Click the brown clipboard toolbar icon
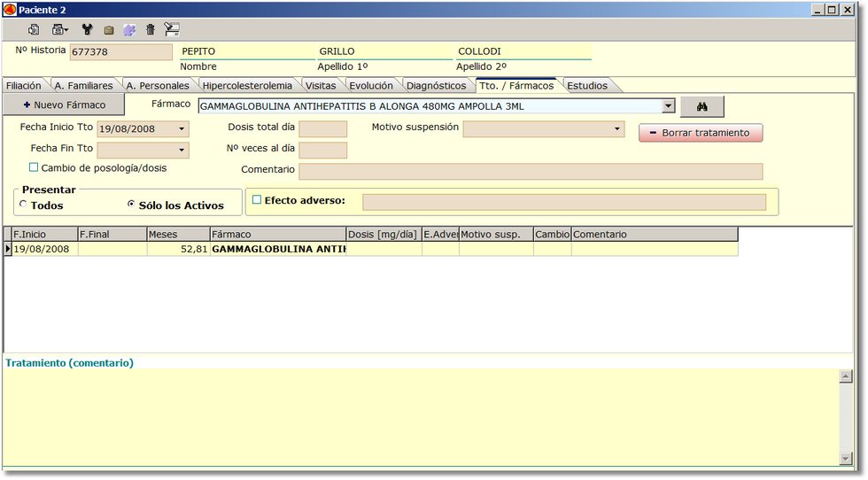 109,30
